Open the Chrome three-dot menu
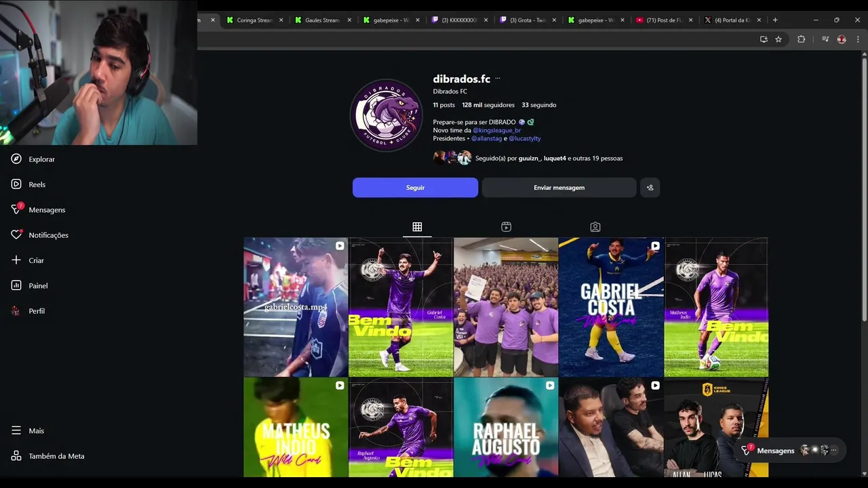Viewport: 868px width, 488px height. coord(859,39)
